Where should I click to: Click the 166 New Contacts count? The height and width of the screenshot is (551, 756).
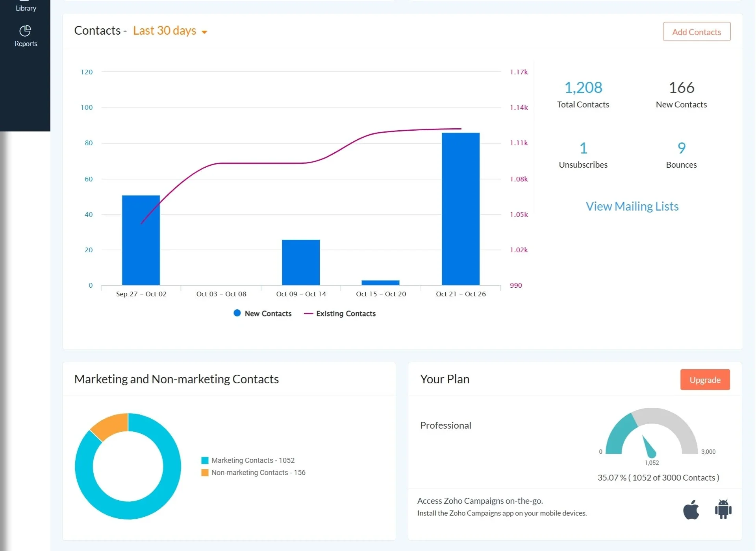681,87
